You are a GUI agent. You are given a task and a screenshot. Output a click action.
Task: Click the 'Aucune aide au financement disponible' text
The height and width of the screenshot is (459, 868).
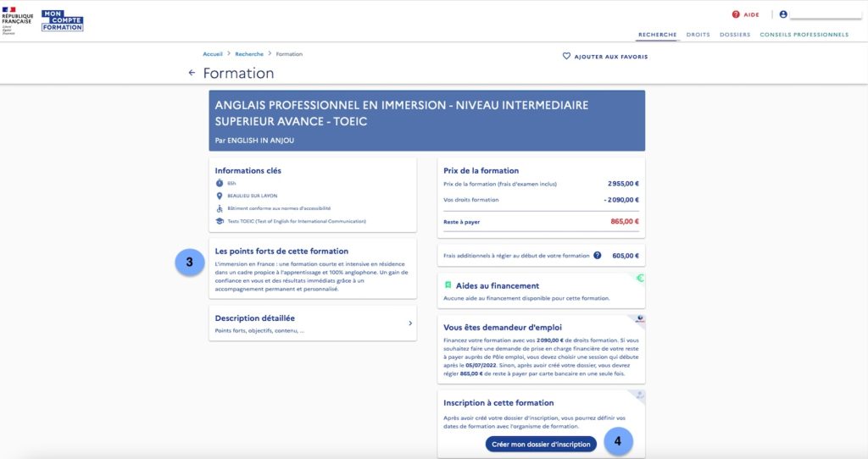526,298
